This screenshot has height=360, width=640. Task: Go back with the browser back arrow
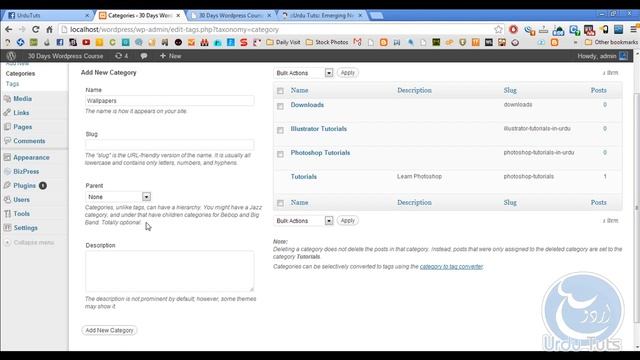tap(9, 29)
